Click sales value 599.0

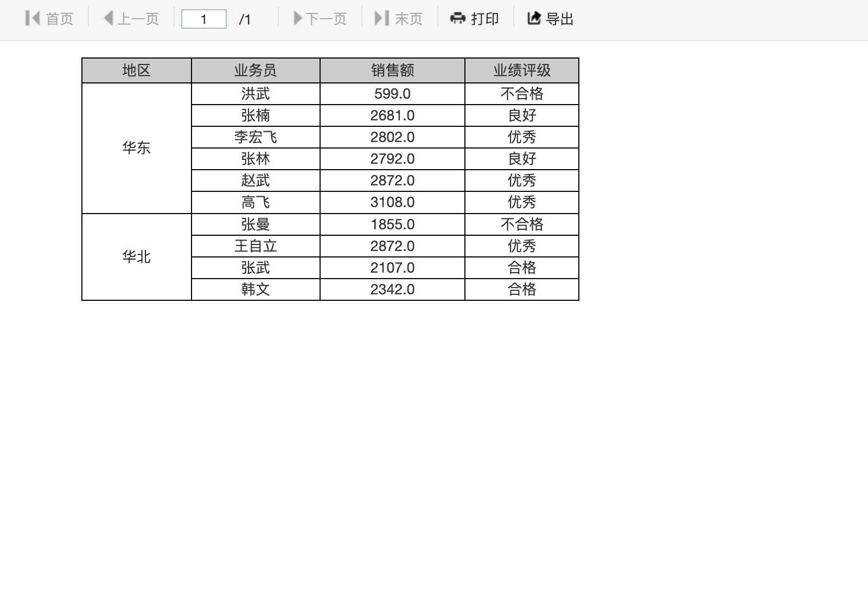point(392,94)
